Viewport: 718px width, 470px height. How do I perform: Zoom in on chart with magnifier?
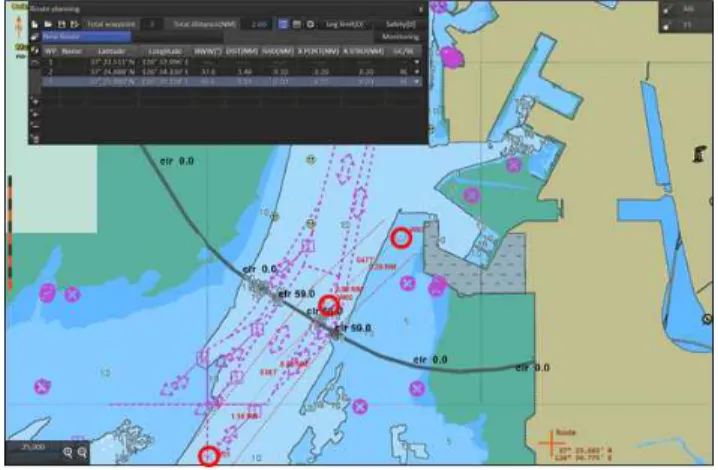click(68, 453)
